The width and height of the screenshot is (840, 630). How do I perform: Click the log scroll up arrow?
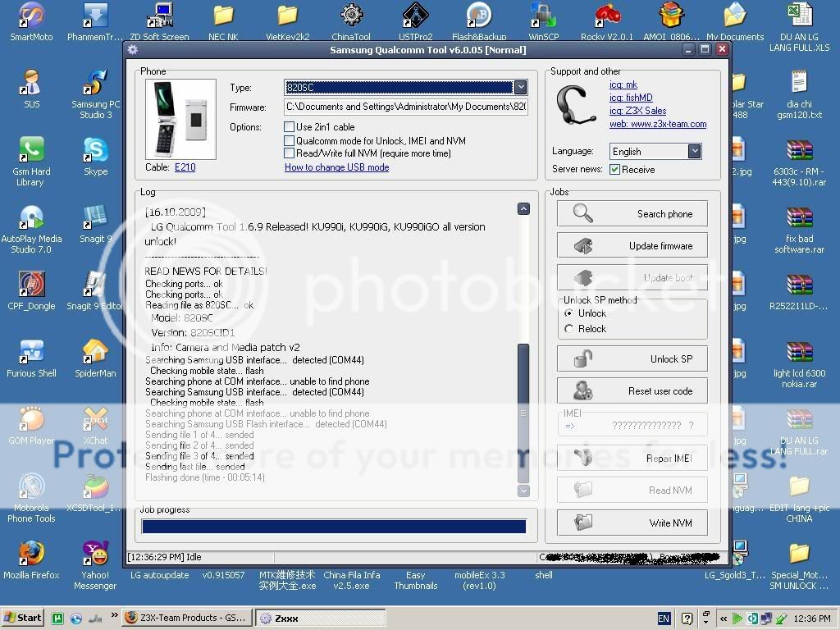[x=523, y=209]
